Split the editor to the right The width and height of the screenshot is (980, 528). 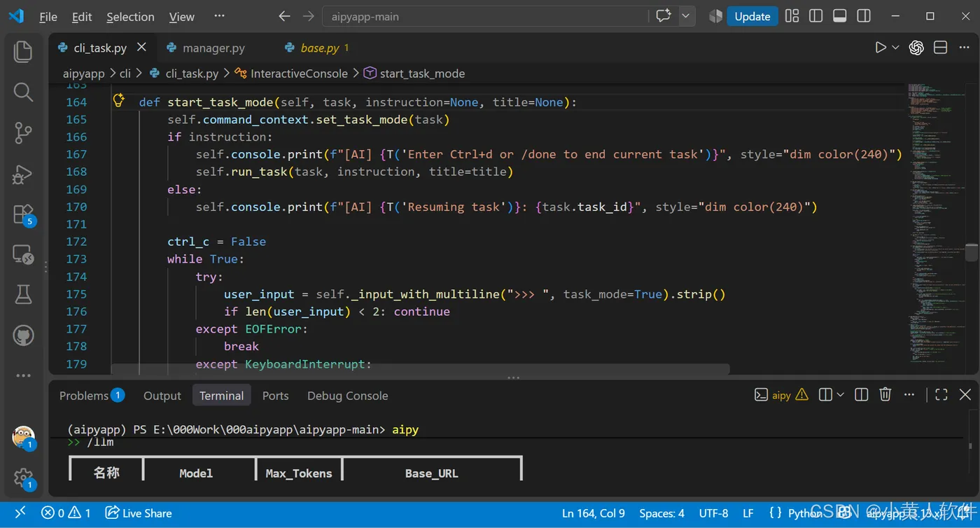pyautogui.click(x=941, y=48)
